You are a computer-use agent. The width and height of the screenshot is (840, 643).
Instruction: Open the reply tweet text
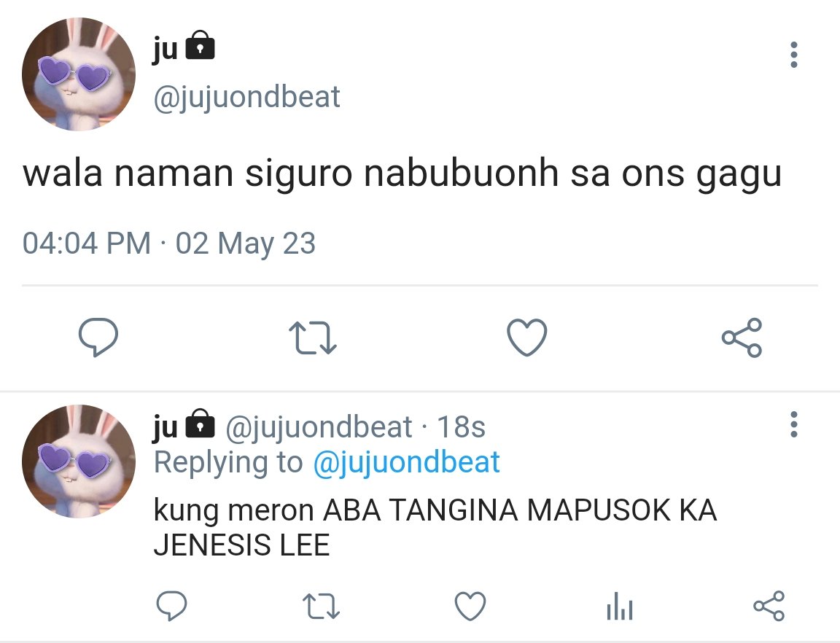coord(435,527)
